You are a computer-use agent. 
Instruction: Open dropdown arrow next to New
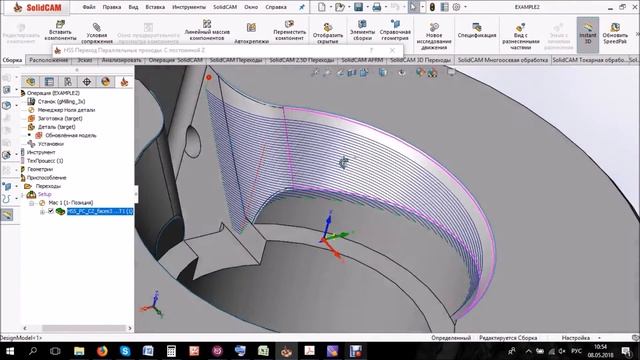[330, 7]
